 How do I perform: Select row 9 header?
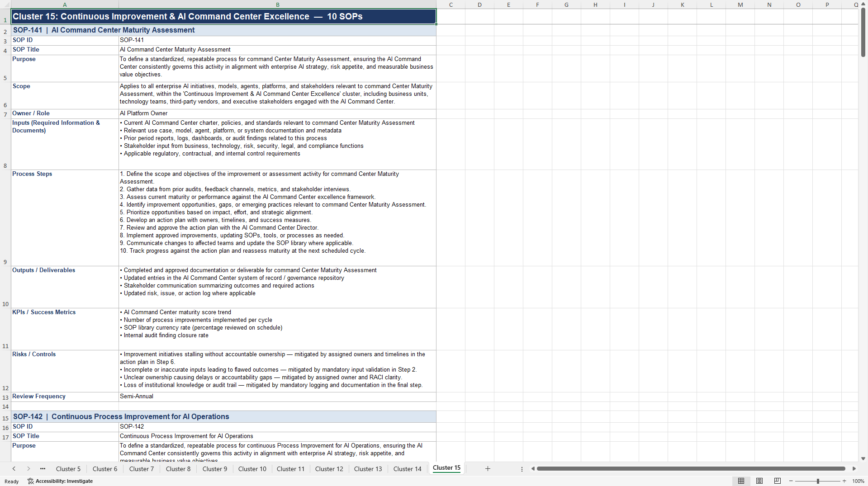pos(5,218)
